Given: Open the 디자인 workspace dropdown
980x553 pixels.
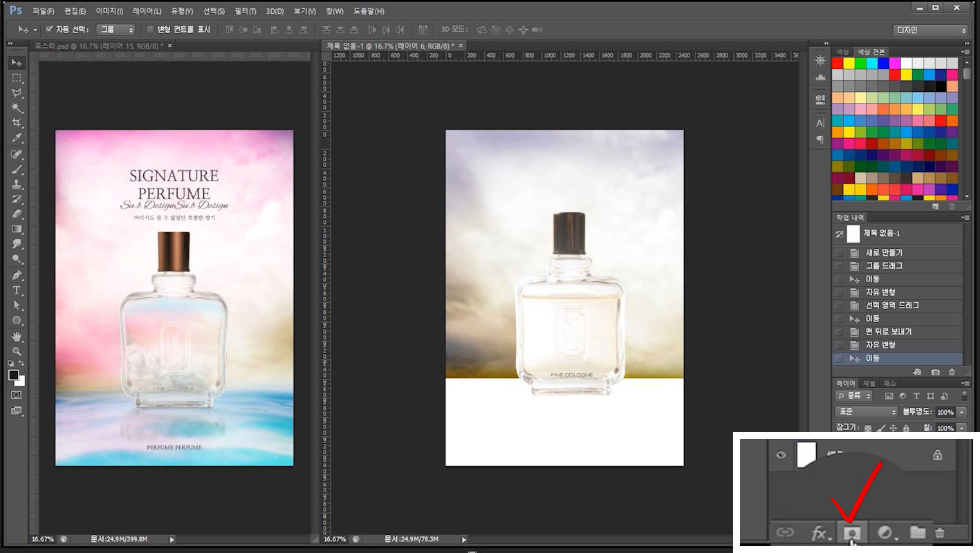Looking at the screenshot, I should (x=930, y=30).
